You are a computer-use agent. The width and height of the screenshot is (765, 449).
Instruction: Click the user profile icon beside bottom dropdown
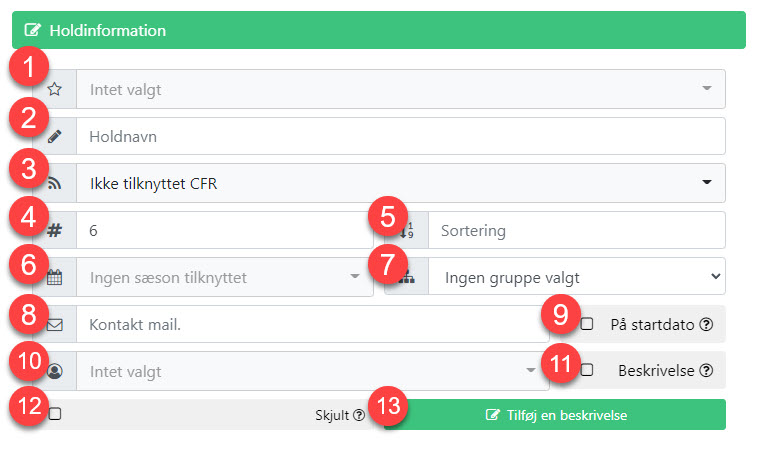pyautogui.click(x=55, y=371)
